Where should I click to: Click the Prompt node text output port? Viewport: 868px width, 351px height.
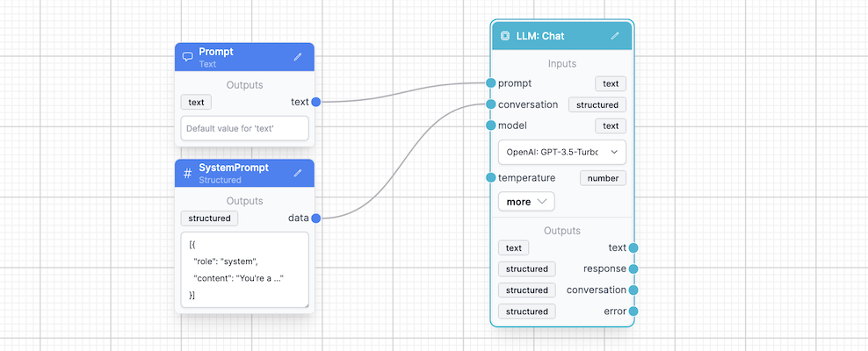(315, 102)
